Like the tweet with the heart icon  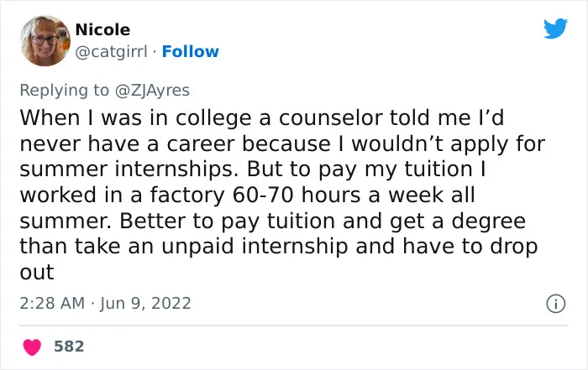[32, 347]
